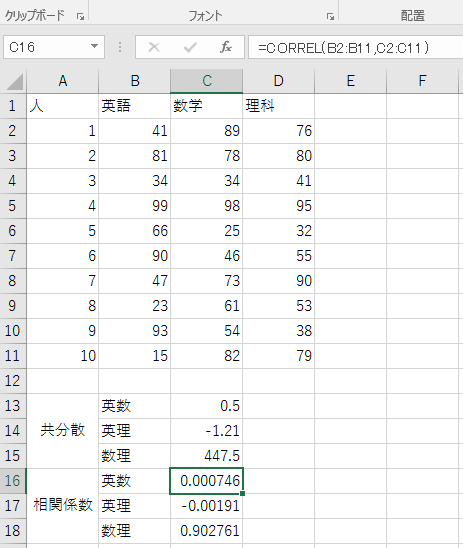Select row 16 header
This screenshot has height=548, width=463.
coord(13,481)
